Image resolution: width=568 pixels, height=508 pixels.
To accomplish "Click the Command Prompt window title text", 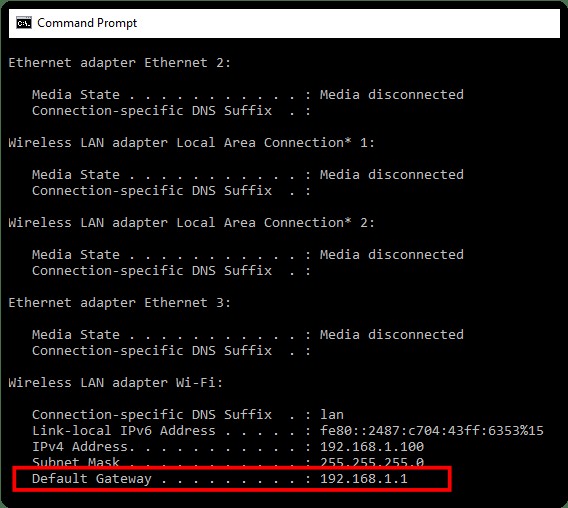I will click(87, 23).
